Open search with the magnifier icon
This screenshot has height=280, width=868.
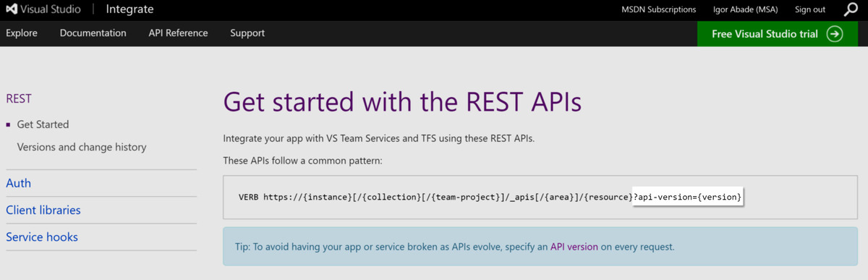(851, 9)
